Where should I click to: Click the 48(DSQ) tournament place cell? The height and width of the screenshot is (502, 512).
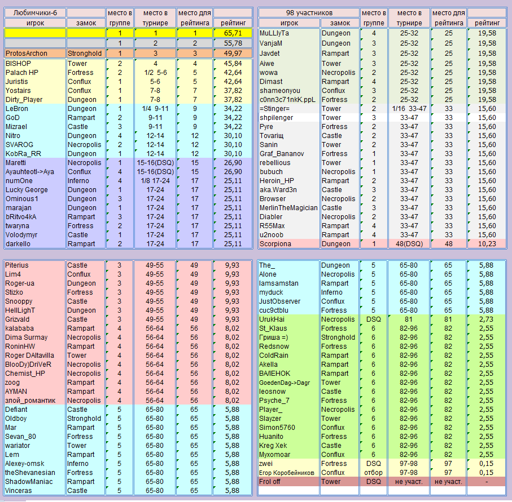click(409, 244)
